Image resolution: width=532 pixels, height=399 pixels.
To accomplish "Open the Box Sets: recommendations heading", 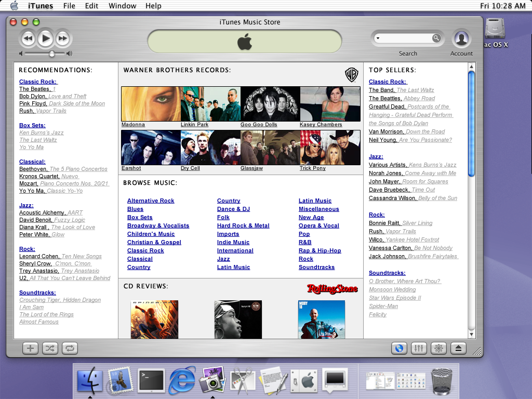I will [x=32, y=126].
